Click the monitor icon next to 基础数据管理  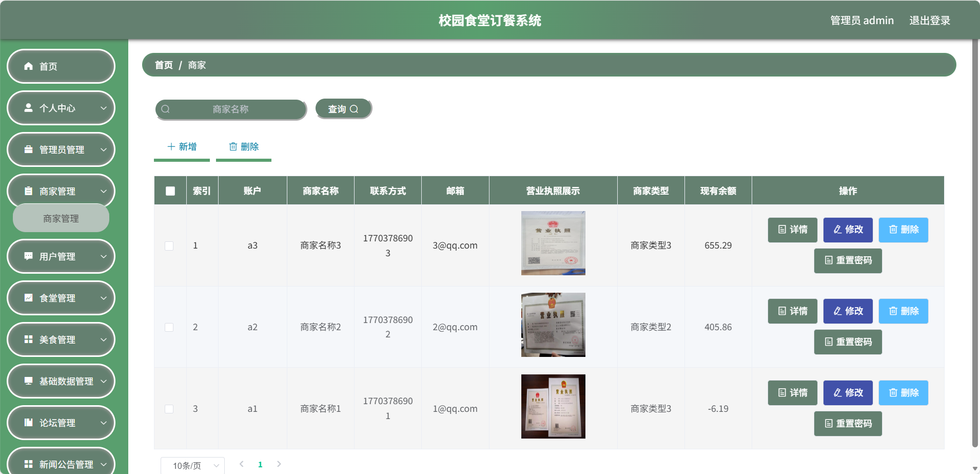coord(29,381)
